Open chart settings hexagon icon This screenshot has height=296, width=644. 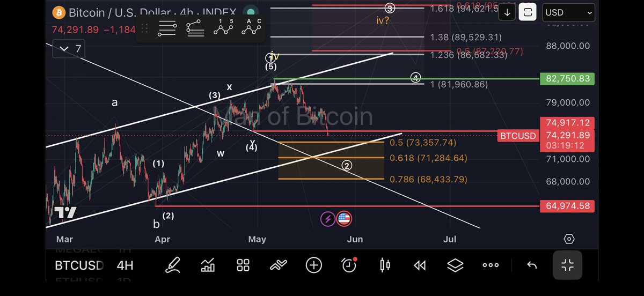coord(569,239)
